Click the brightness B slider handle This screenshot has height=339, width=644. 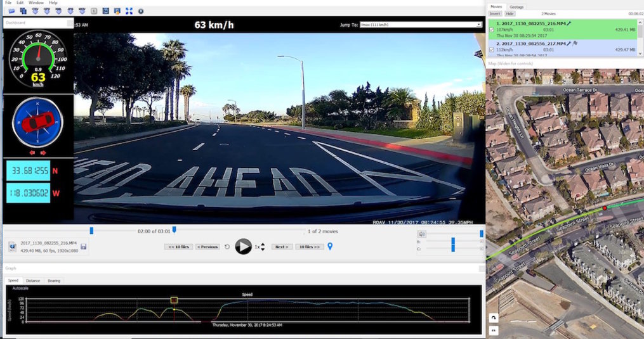tap(453, 241)
